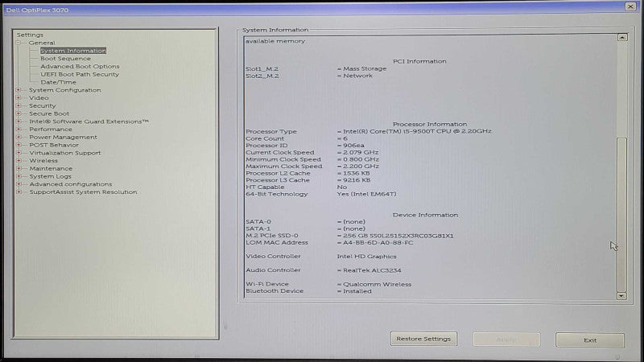
Task: Select the Performance category label
Action: click(x=51, y=130)
